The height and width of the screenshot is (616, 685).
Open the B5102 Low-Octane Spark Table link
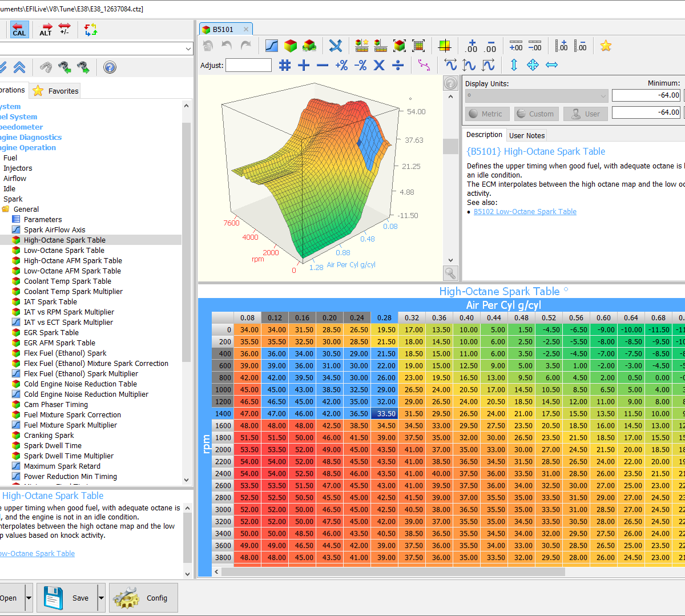(525, 212)
